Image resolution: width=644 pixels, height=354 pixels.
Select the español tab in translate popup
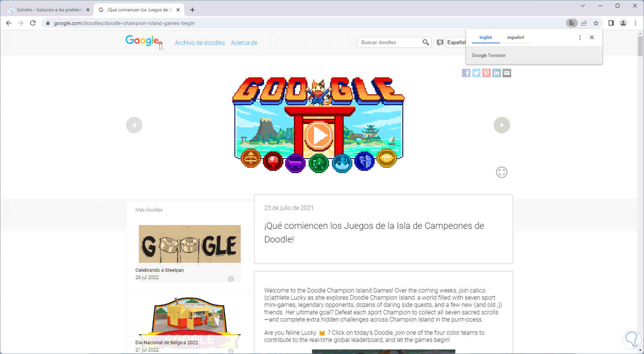[516, 37]
